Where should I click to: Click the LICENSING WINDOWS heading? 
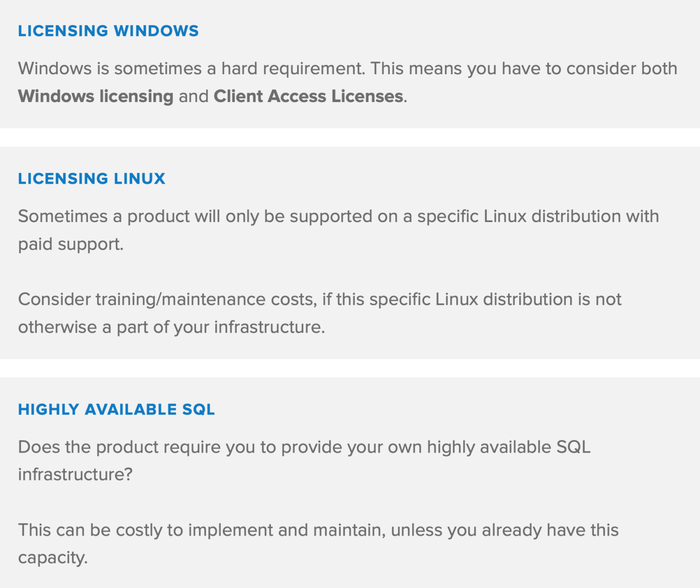tap(108, 31)
